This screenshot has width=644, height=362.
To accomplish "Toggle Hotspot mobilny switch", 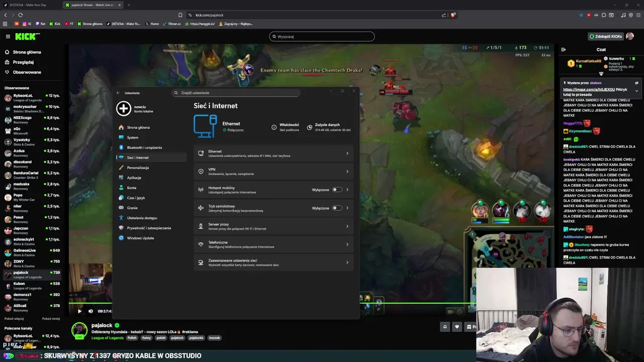I will point(337,190).
